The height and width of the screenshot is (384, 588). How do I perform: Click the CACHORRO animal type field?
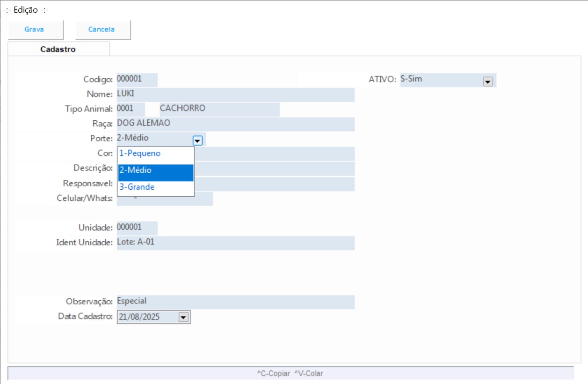tap(218, 109)
